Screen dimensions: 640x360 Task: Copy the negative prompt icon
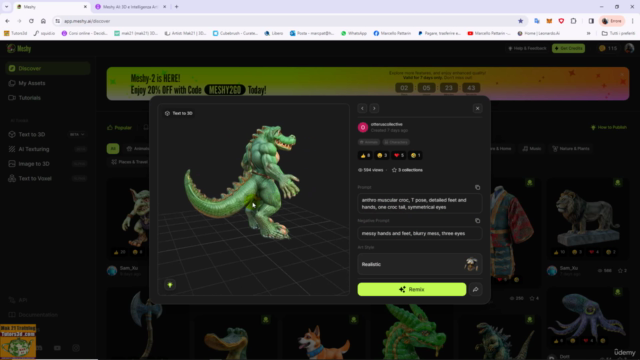(477, 221)
